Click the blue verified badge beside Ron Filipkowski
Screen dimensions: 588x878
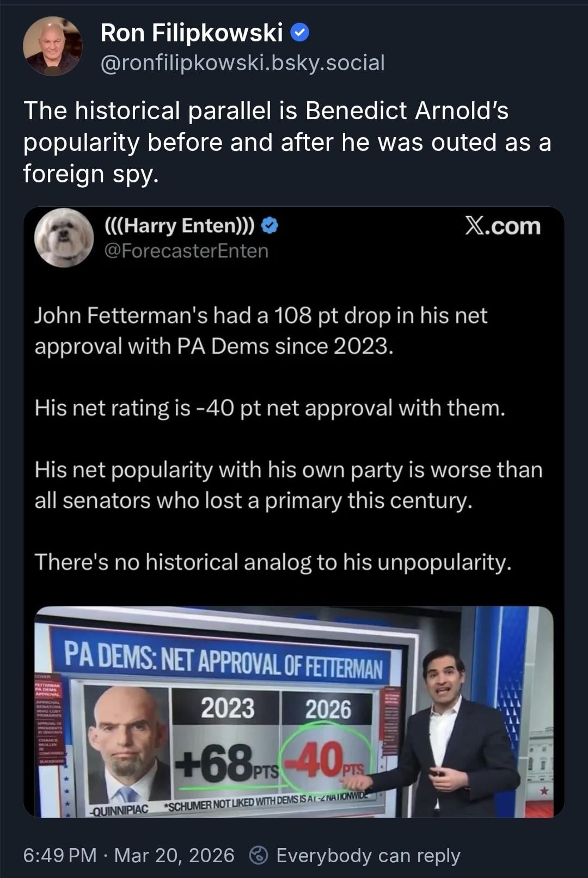tap(300, 33)
